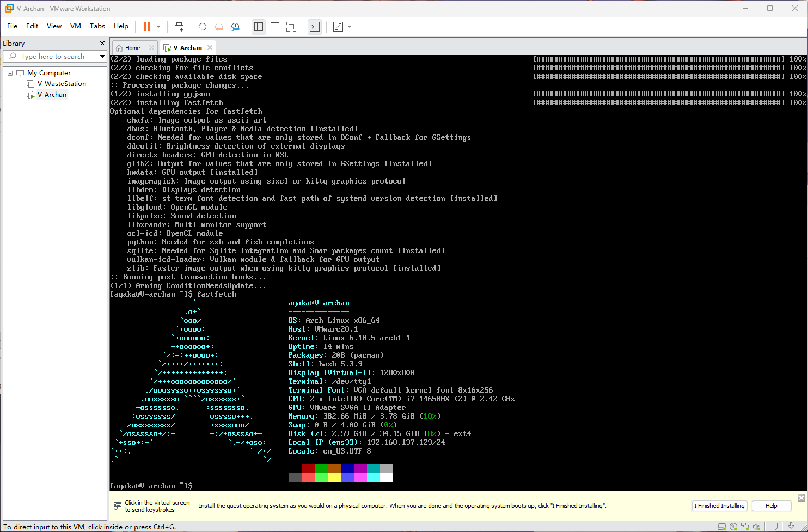Image resolution: width=808 pixels, height=532 pixels.
Task: Enter full screen mode from toolbar
Action: pyautogui.click(x=291, y=27)
